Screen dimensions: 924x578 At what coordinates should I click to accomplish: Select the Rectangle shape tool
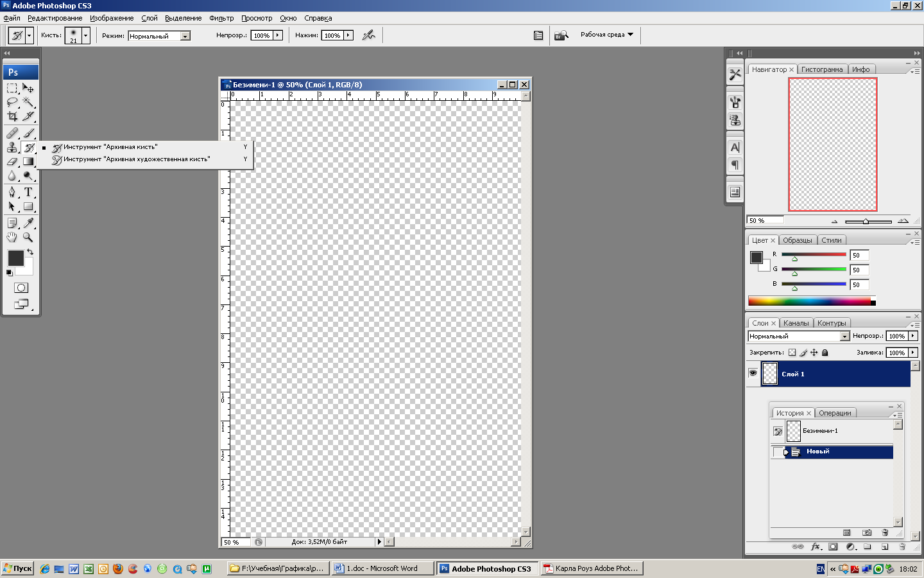pyautogui.click(x=28, y=206)
